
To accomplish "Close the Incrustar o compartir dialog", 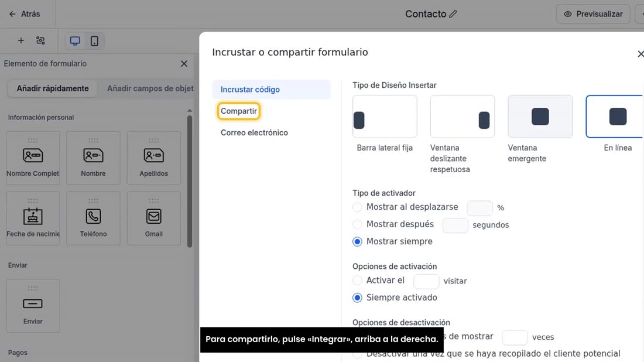I will coord(640,54).
